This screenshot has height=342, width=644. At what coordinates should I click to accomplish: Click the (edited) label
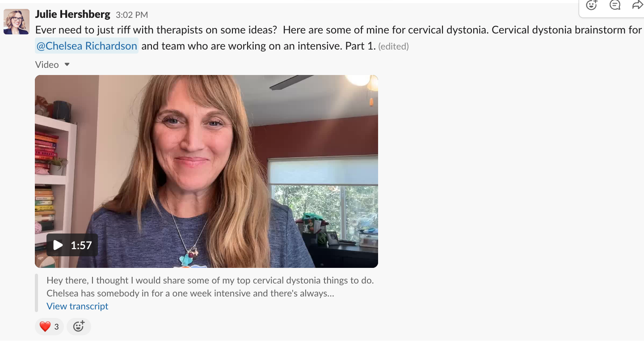click(x=393, y=46)
